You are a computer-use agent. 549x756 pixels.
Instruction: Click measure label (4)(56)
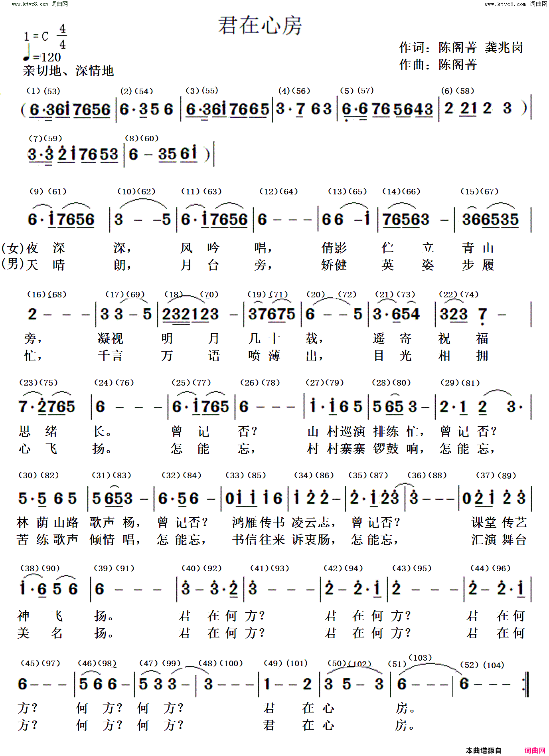[x=294, y=91]
